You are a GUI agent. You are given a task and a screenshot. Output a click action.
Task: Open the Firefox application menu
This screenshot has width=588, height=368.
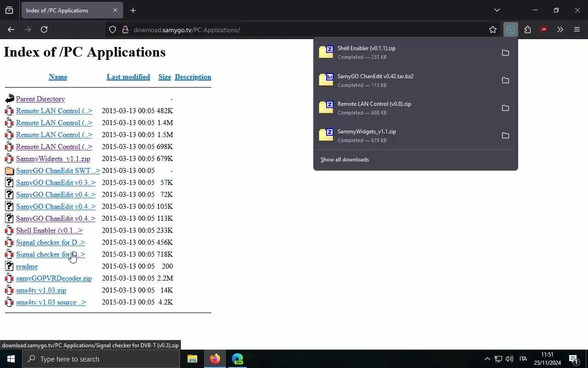(x=577, y=30)
